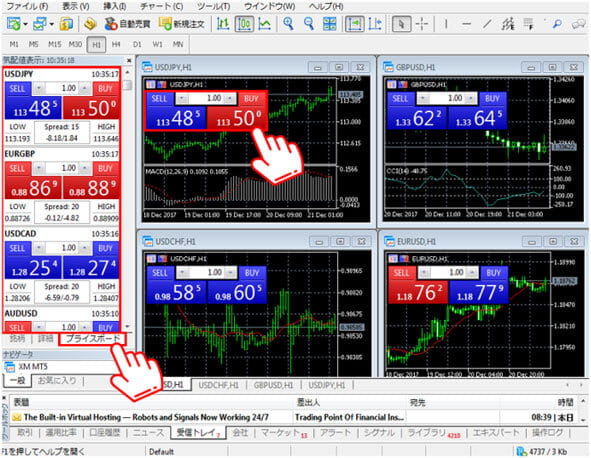Select the candlestick chart icon
This screenshot has height=458, width=591.
244,24
